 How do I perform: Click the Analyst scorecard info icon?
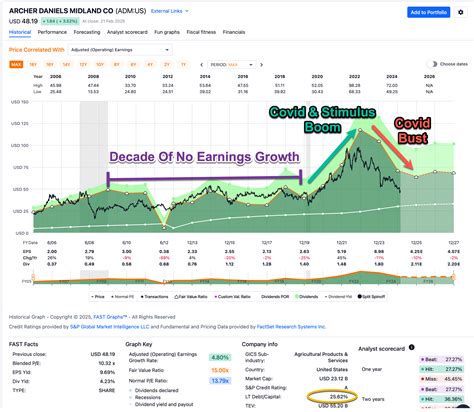412,347
